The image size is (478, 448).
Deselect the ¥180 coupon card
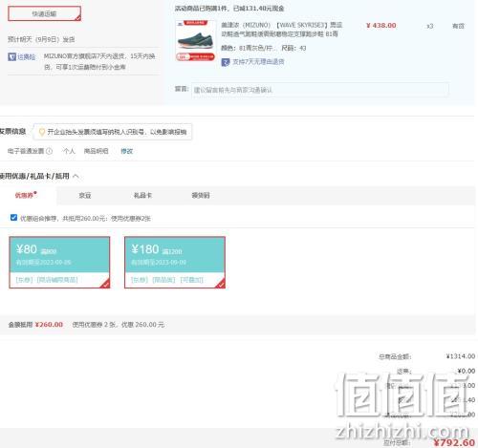(x=175, y=263)
